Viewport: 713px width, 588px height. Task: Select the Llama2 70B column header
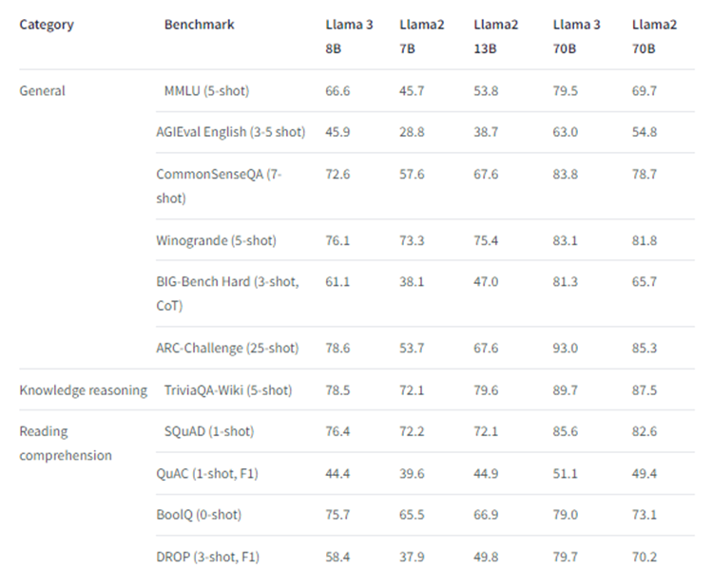pos(654,36)
